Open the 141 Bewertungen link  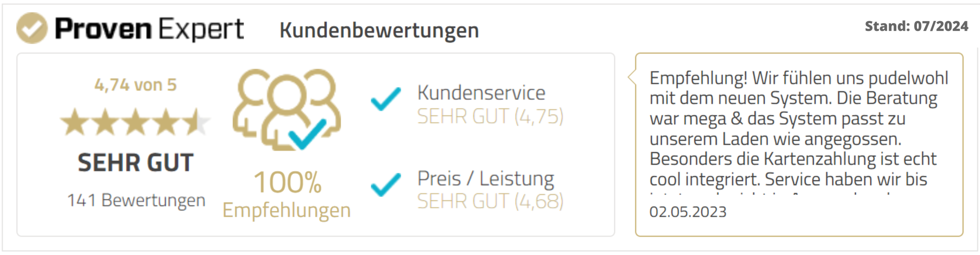pos(136,200)
